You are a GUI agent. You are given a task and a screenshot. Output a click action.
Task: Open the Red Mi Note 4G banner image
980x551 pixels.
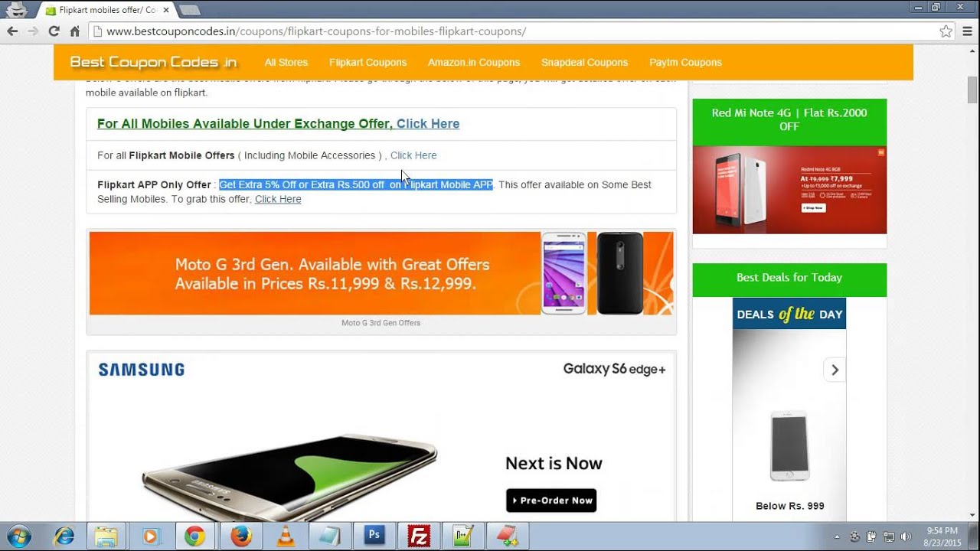789,190
